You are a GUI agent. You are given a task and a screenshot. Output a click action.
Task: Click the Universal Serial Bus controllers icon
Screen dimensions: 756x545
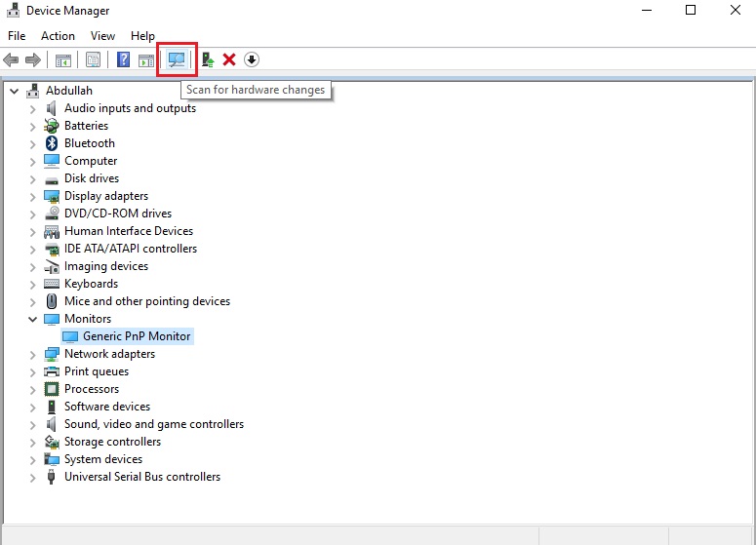(x=51, y=477)
